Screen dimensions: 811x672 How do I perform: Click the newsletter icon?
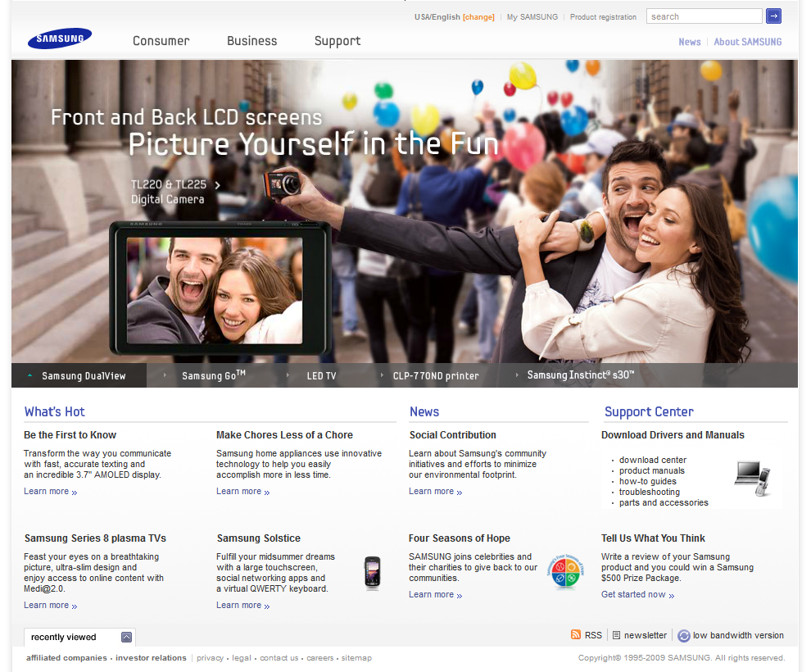(616, 635)
